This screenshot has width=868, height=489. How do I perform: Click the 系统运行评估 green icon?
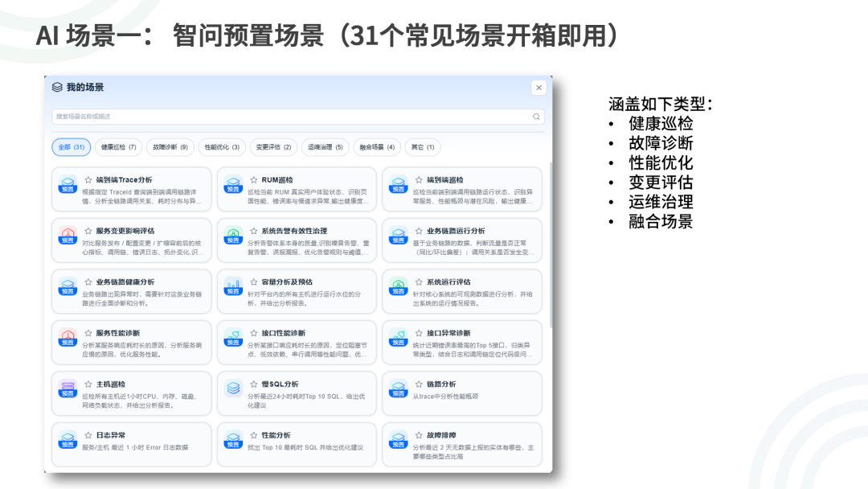click(x=398, y=286)
